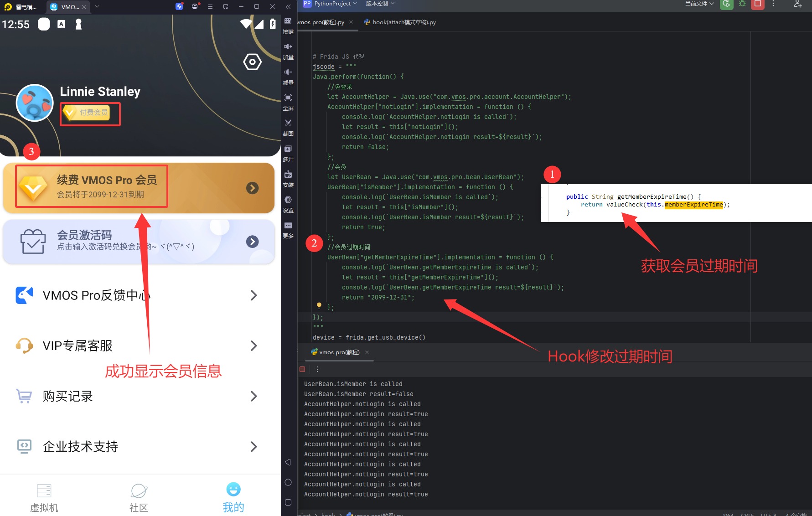812x516 pixels.
Task: Click the lightbulb intention icon in editor gutter
Action: 319,306
